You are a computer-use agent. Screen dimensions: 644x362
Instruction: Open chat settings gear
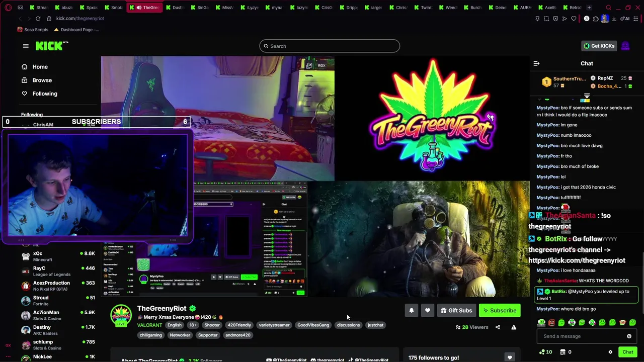pyautogui.click(x=610, y=352)
